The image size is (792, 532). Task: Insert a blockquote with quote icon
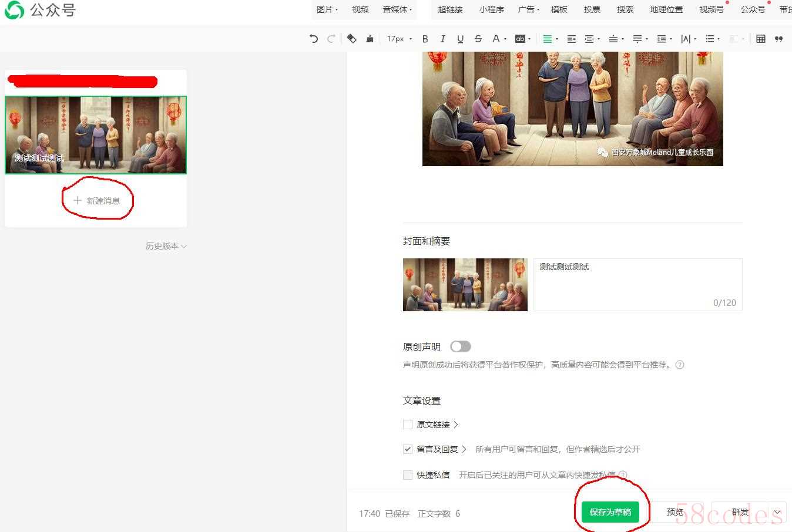tap(778, 39)
